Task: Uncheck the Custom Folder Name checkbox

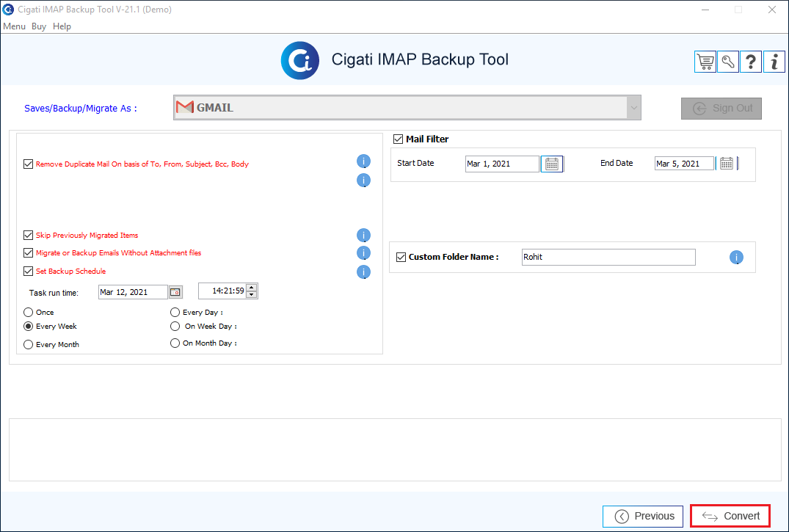Action: [401, 257]
